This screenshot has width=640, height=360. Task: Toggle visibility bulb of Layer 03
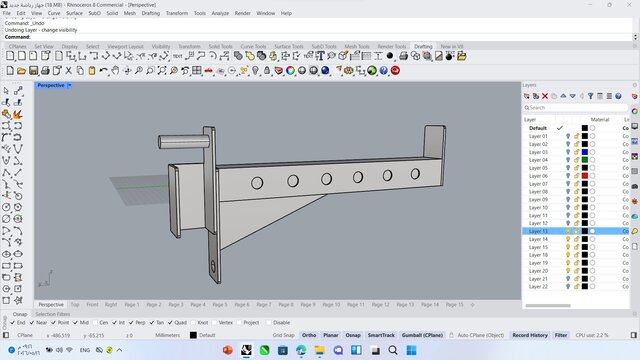[568, 152]
